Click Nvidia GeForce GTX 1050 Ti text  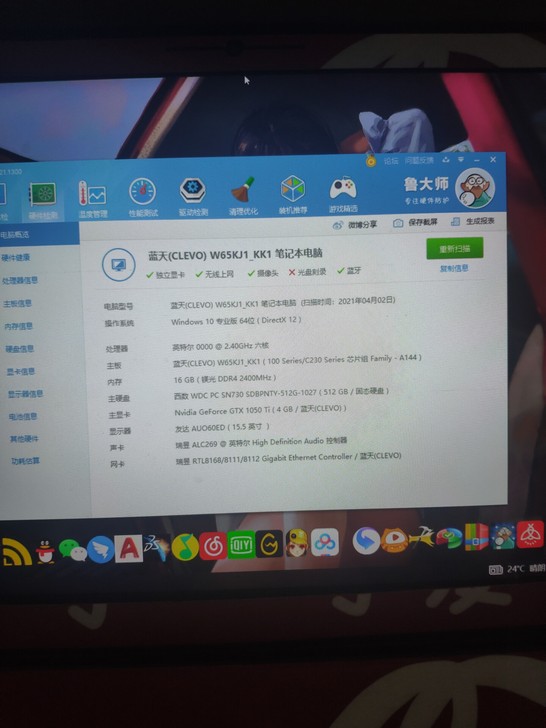pyautogui.click(x=260, y=411)
